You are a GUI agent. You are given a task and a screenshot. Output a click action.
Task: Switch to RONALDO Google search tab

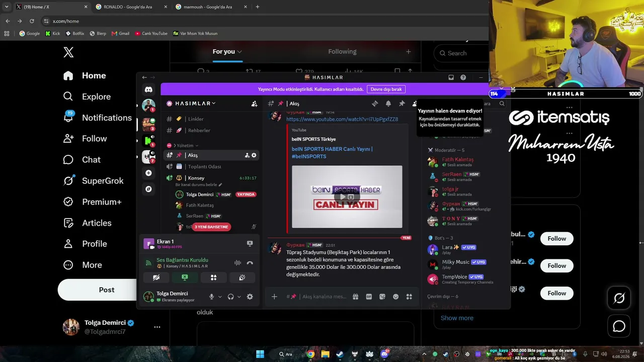tap(131, 7)
